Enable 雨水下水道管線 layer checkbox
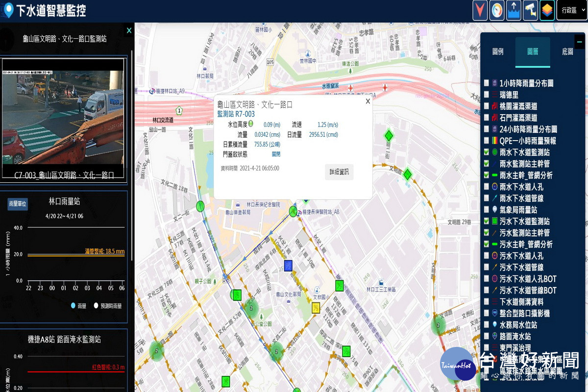This screenshot has height=392, width=588. pyautogui.click(x=486, y=198)
